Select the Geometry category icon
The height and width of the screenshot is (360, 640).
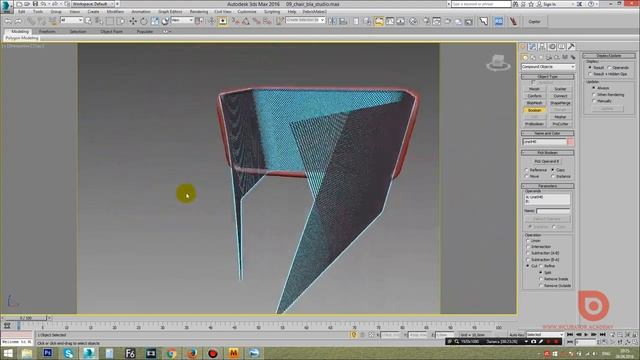coord(525,58)
